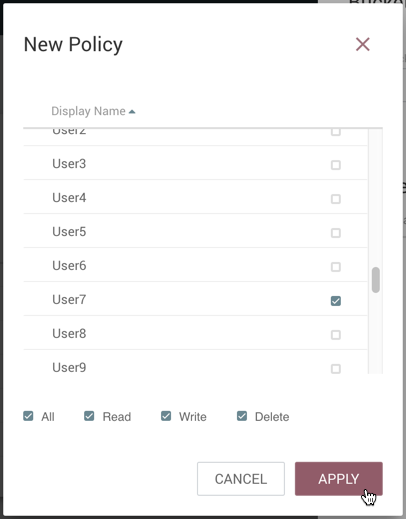Uncheck the Write permission checkbox
406x519 pixels.
point(166,416)
